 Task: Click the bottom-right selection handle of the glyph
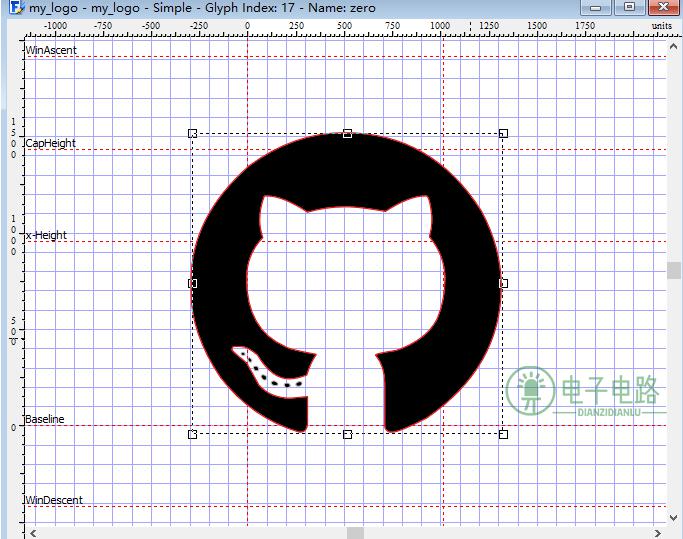point(503,434)
